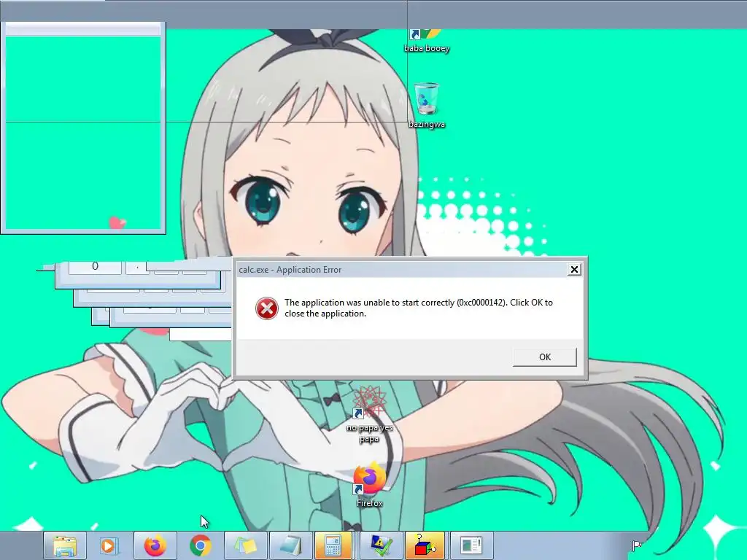Screen dimensions: 747x560
Task: Click OK in the calc.exe error dialog
Action: (x=544, y=357)
